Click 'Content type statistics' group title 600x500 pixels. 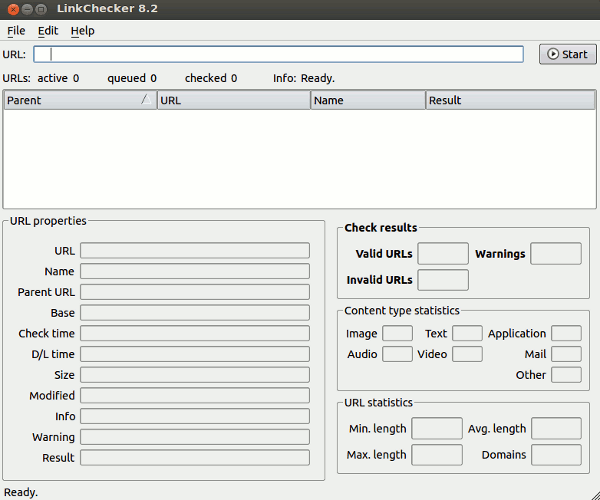pyautogui.click(x=402, y=311)
